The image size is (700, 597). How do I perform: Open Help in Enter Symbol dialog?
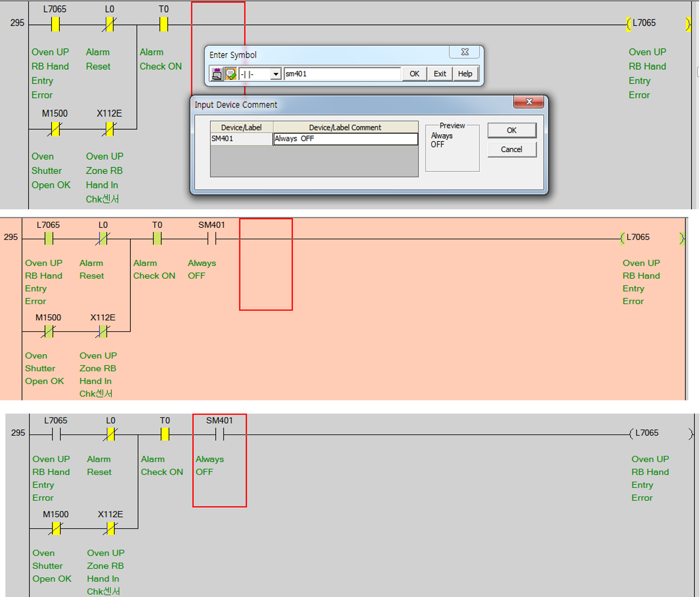tap(465, 74)
